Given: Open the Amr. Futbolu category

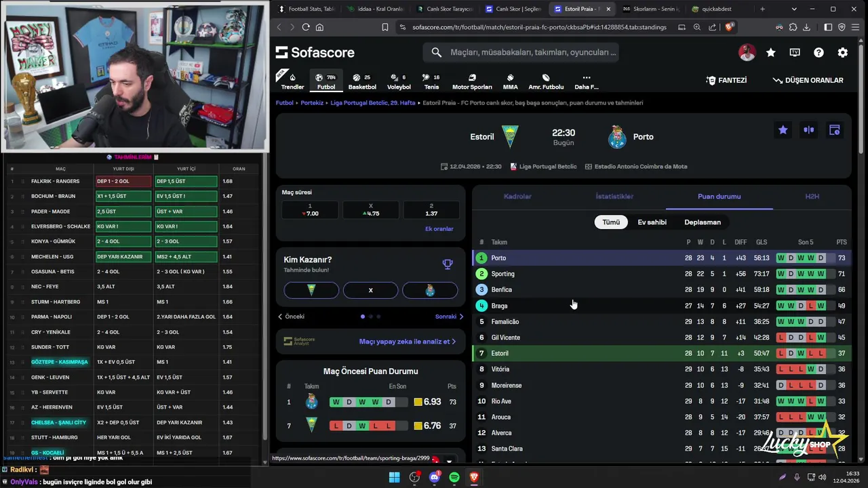Looking at the screenshot, I should click(x=546, y=81).
